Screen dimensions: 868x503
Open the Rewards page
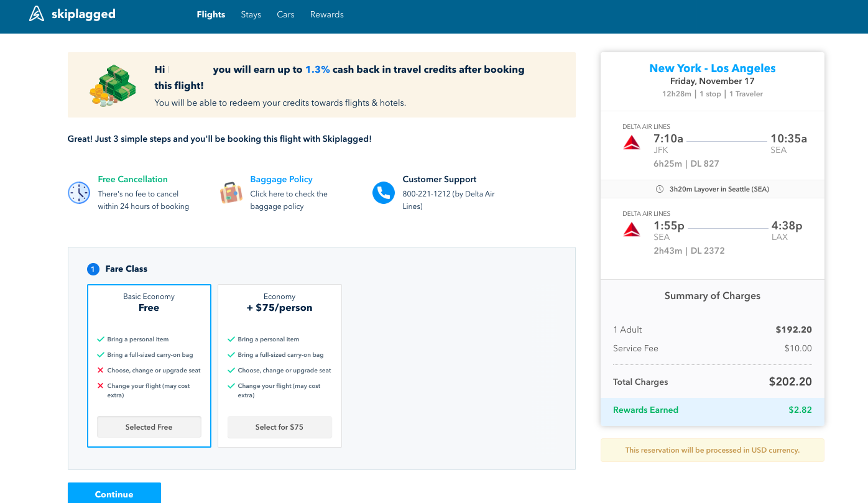(327, 14)
